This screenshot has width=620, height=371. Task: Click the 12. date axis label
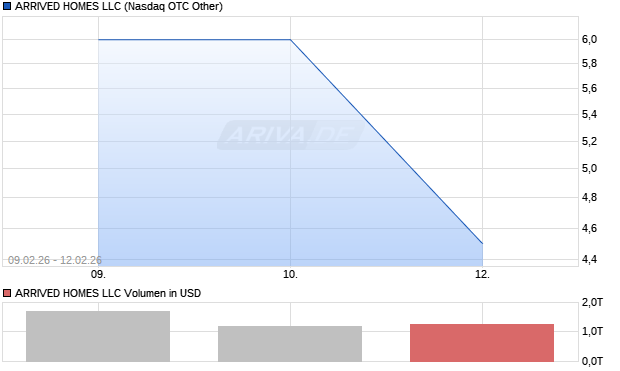click(x=482, y=274)
